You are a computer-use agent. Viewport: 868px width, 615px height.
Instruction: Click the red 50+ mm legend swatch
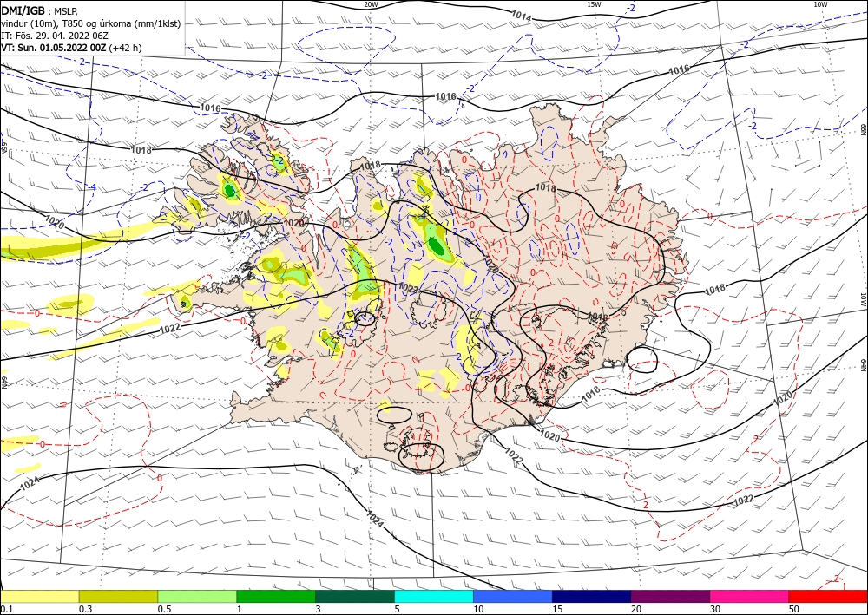(x=828, y=596)
